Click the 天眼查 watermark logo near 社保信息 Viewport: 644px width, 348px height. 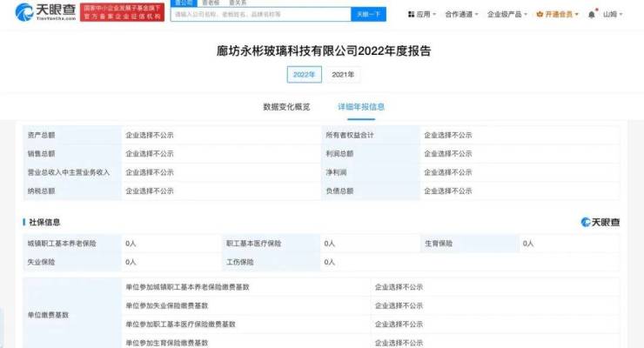pyautogui.click(x=600, y=222)
